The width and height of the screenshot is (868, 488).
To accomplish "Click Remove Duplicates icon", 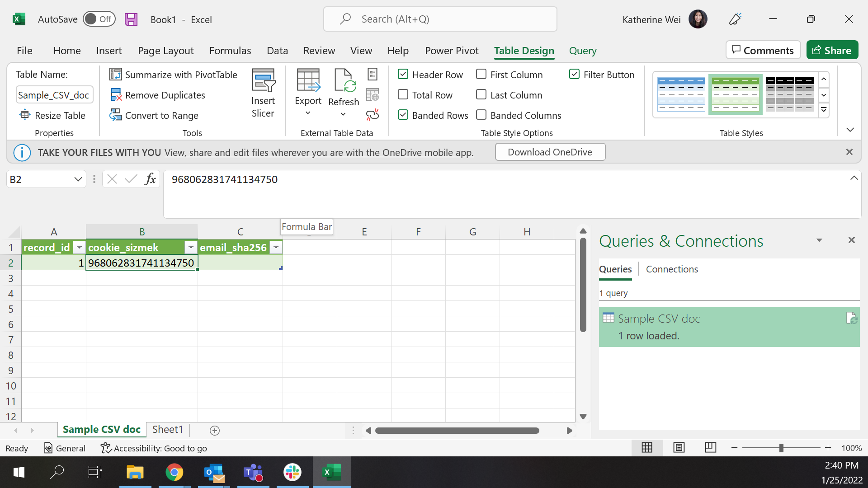I will click(116, 95).
